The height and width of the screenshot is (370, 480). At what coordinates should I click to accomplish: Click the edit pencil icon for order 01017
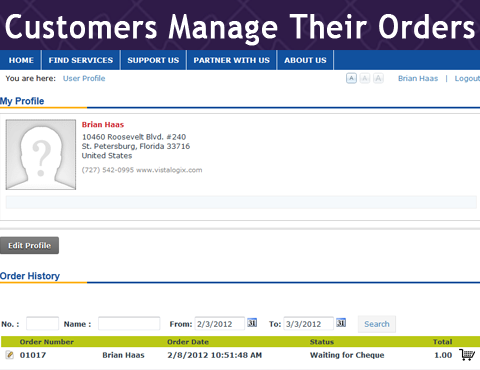[10, 355]
